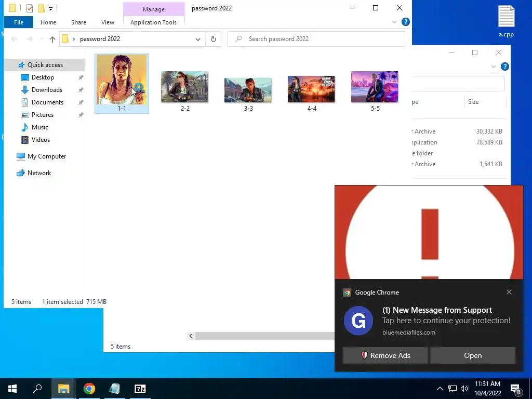The image size is (532, 399).
Task: Open help in the background Explorer window
Action: [505, 66]
